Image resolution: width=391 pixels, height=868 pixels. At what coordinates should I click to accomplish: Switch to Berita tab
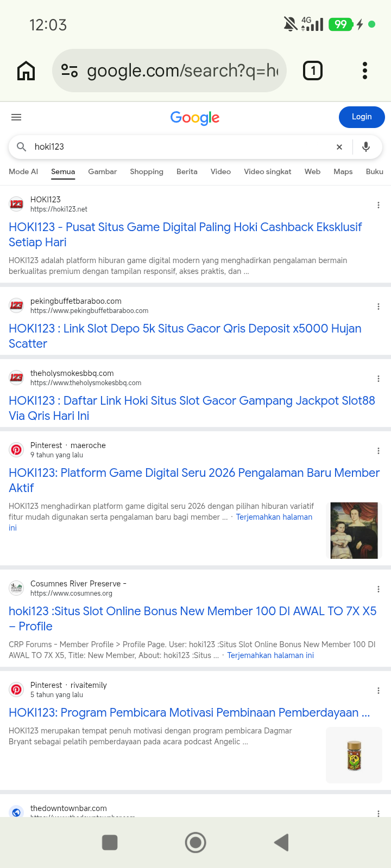pyautogui.click(x=187, y=171)
